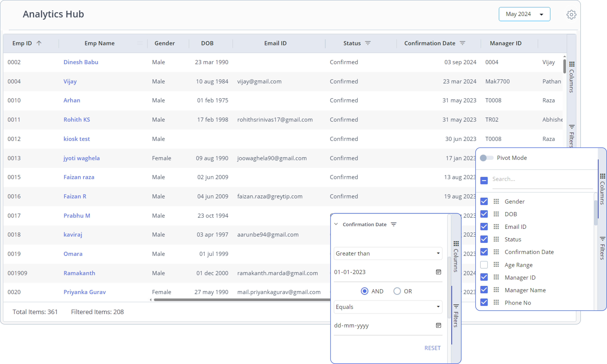Screen dimensions: 607x364
Task: Grab the Manager ID drag handle icon
Action: (496, 277)
